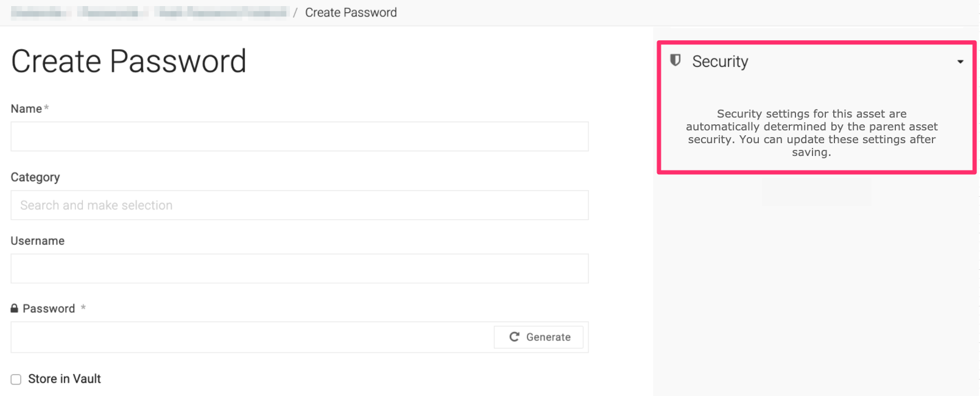Screen dimensions: 980x396
Task: Click the Category field label
Action: tap(35, 177)
